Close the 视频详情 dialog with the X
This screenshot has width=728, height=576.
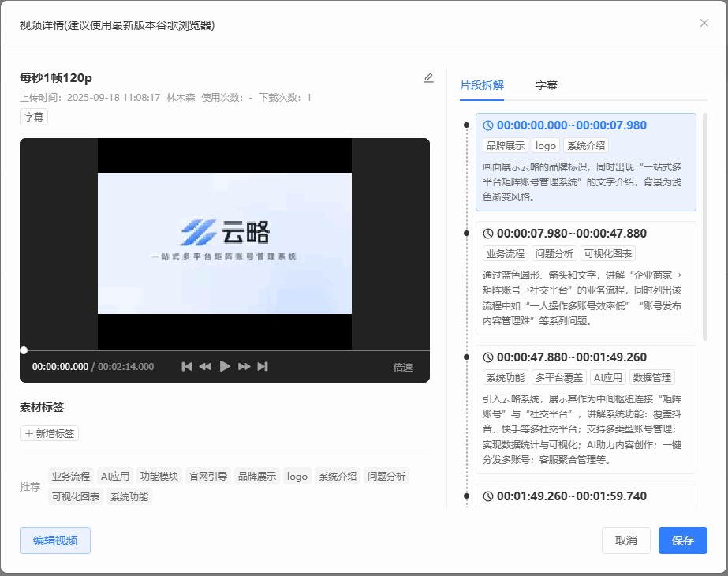pos(704,23)
